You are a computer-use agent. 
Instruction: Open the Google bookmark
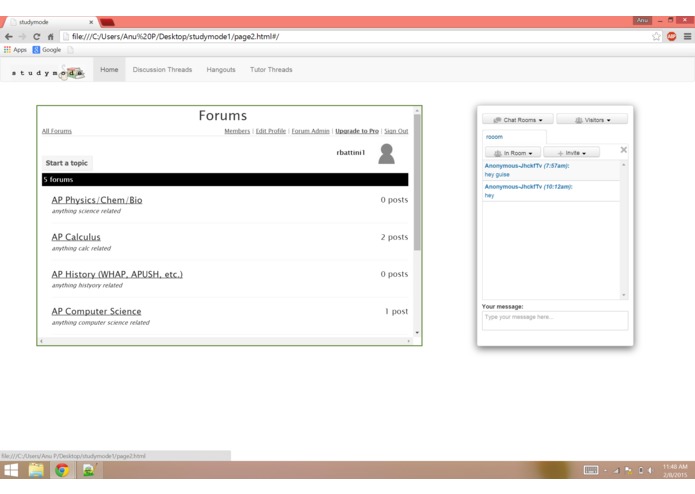(47, 50)
